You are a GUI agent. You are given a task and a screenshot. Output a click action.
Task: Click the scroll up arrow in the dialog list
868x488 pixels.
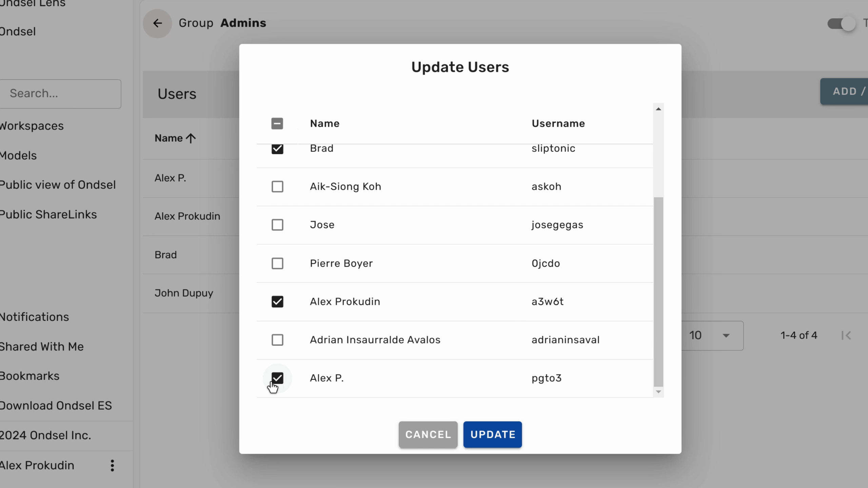pyautogui.click(x=658, y=109)
